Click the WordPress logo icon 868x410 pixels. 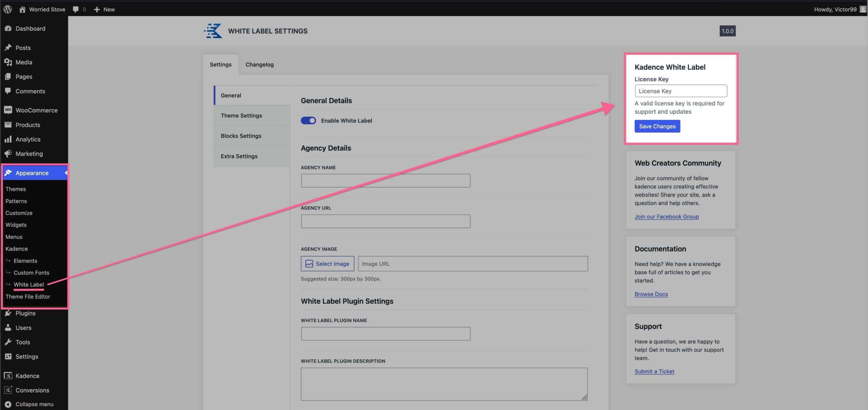pos(8,9)
